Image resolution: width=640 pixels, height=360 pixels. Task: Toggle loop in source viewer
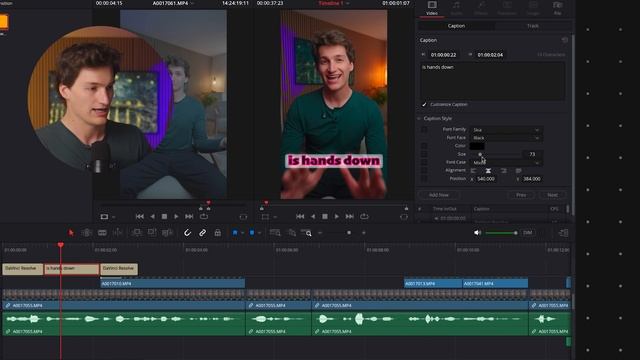tap(204, 216)
